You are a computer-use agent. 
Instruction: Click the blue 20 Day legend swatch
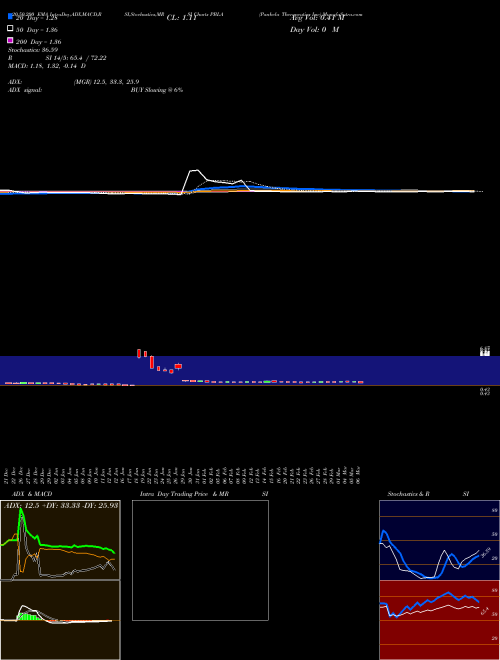point(11,17)
